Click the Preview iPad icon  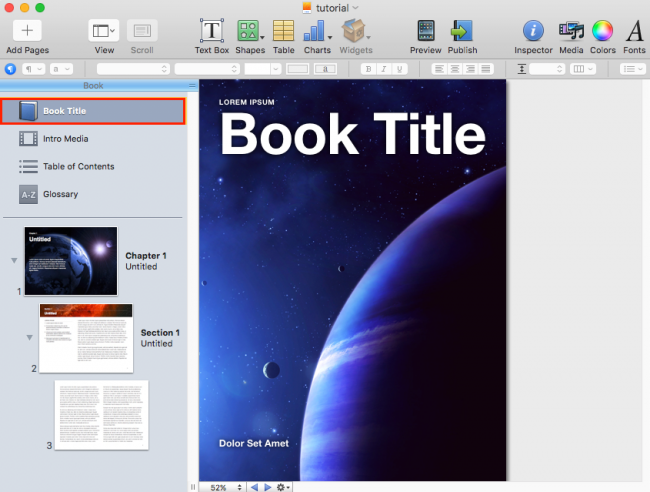tap(426, 31)
